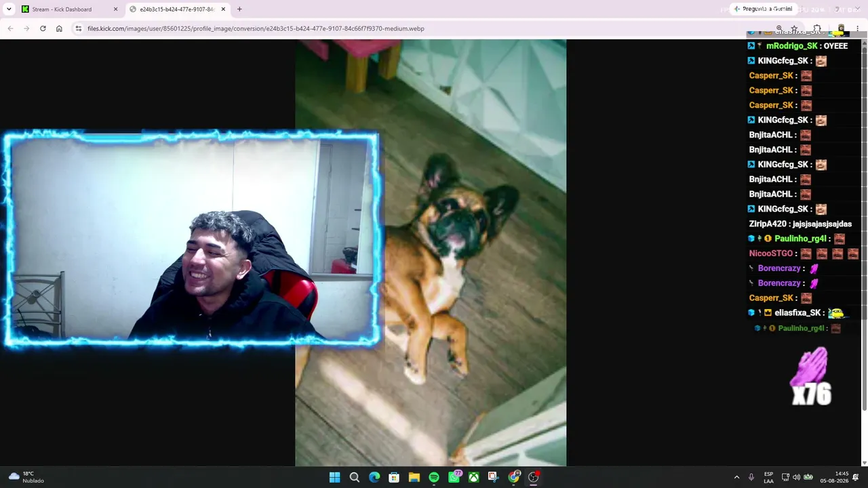
Task: Open the Snipping Tool from the taskbar
Action: (x=493, y=478)
